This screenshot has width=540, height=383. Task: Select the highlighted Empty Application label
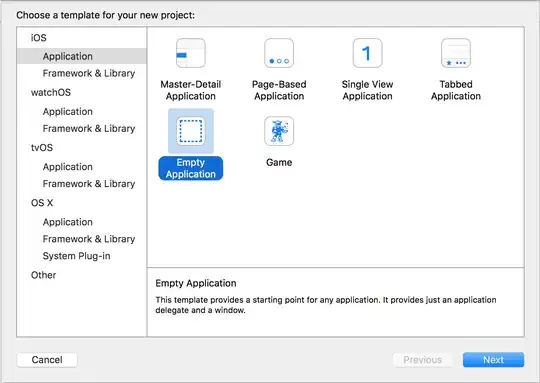coord(191,168)
